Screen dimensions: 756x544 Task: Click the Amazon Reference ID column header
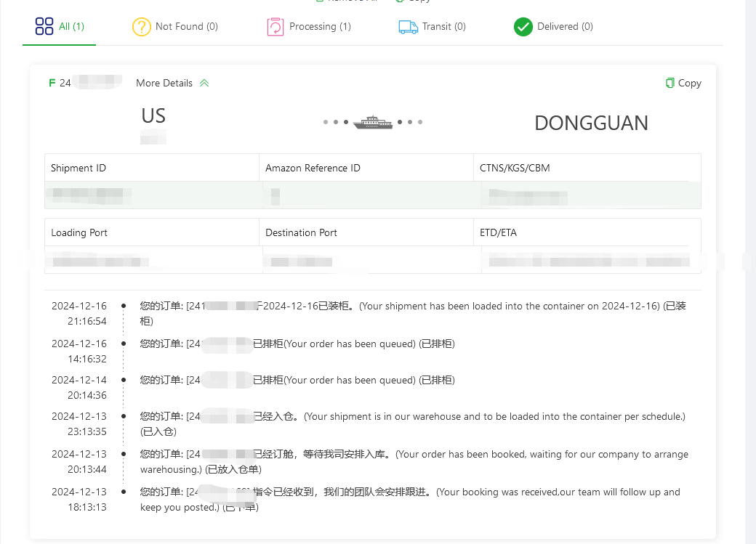(x=313, y=168)
